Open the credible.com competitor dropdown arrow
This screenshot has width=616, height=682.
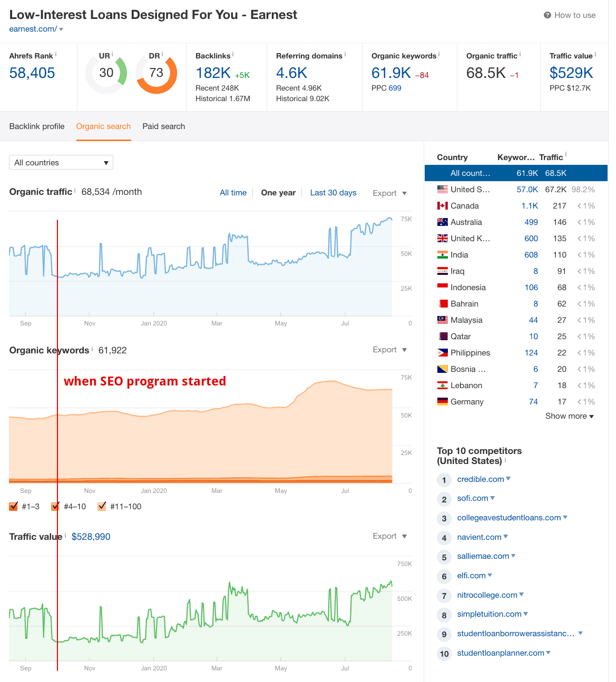[509, 479]
